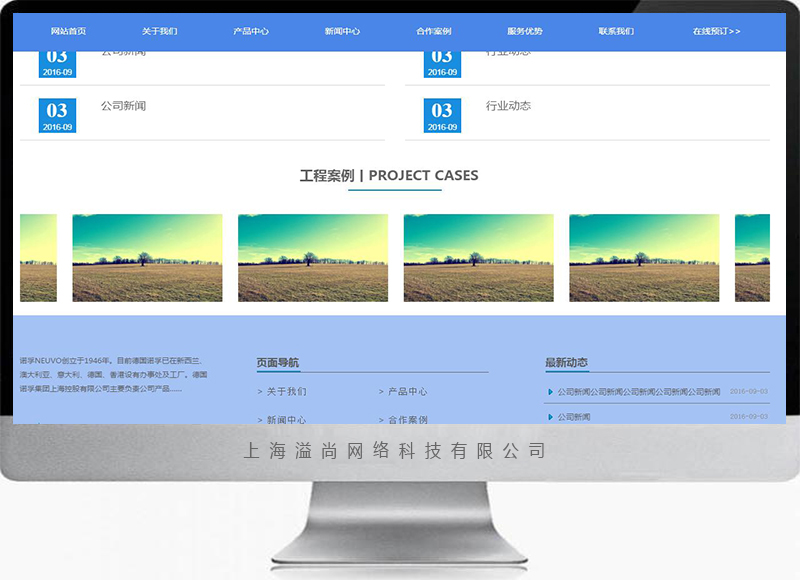Open 网站首页 in the top navigation bar
This screenshot has width=800, height=580.
(x=68, y=31)
